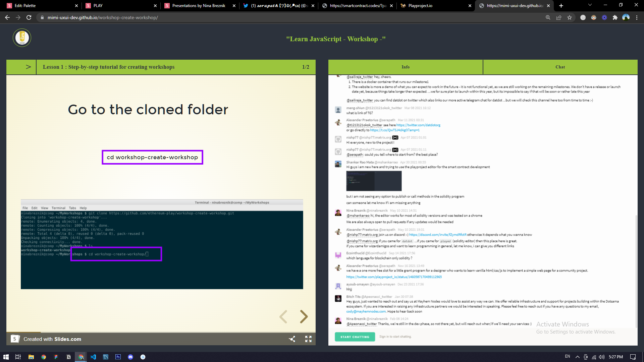Open Visual Studio Code from taskbar
The width and height of the screenshot is (644, 362).
pyautogui.click(x=93, y=357)
